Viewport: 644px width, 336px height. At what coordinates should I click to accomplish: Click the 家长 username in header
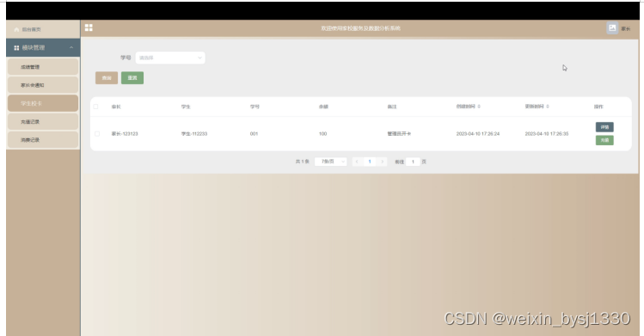626,28
